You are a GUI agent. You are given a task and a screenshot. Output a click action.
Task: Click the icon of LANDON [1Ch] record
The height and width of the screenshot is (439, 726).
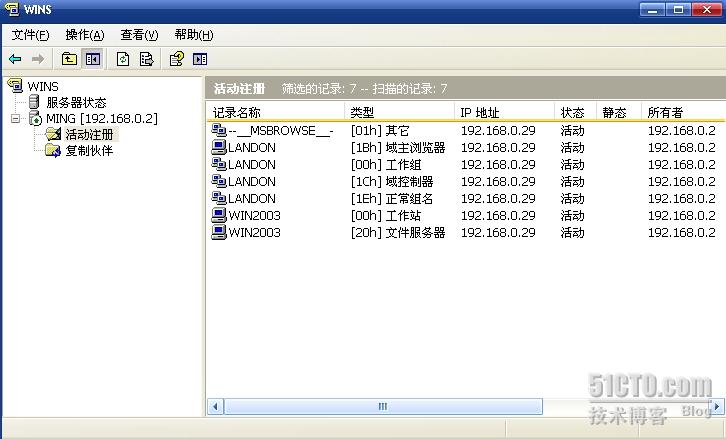pyautogui.click(x=219, y=181)
